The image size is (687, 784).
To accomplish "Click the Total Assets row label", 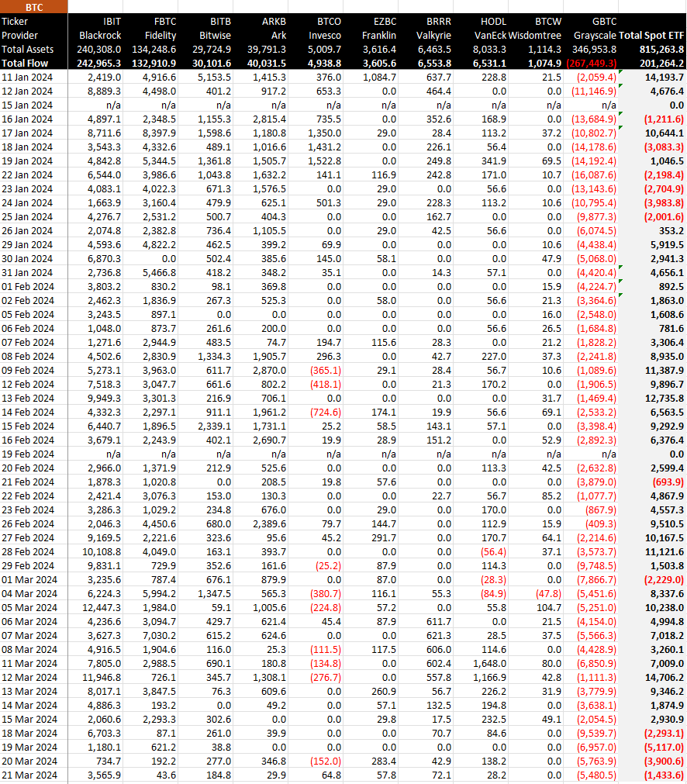I will point(28,49).
